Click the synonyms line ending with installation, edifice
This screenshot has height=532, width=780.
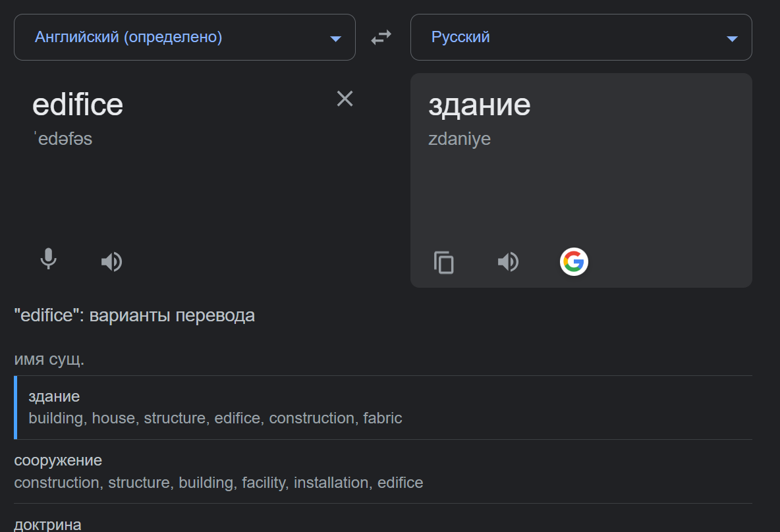[218, 483]
